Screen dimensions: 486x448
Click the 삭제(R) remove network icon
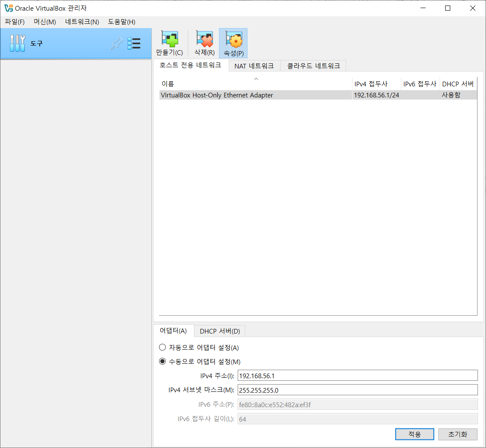point(204,43)
